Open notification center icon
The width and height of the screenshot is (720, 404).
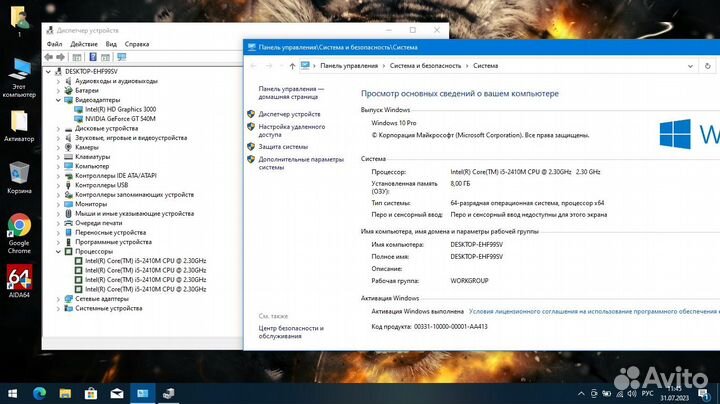704,393
